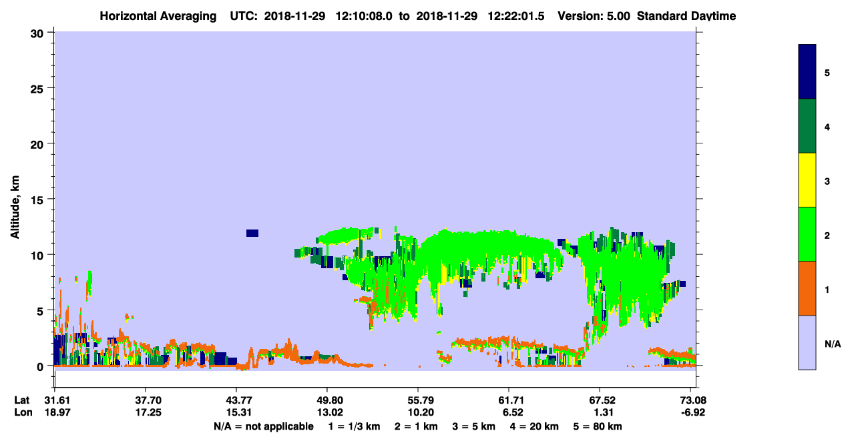
Task: Click the colorbar label '5'
Action: [827, 72]
